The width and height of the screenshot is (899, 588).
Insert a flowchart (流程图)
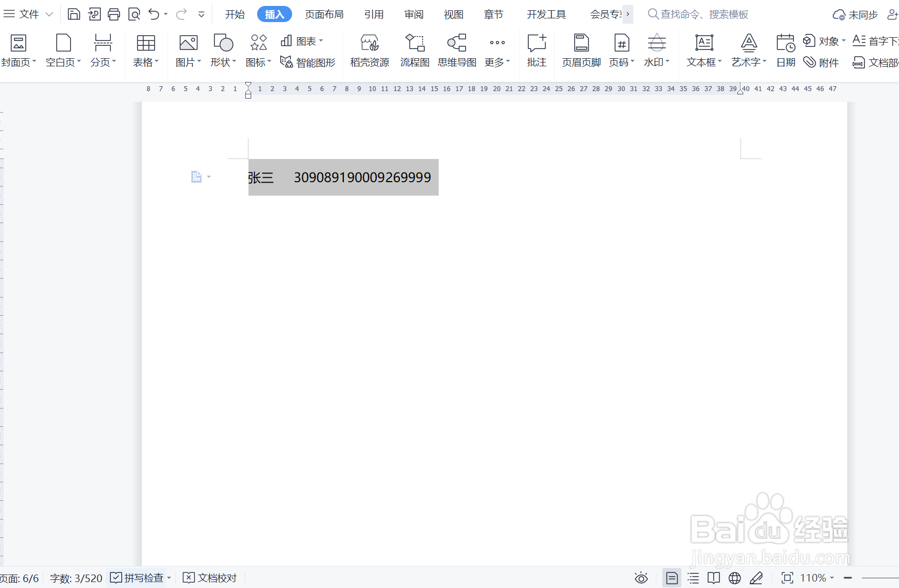pos(414,51)
